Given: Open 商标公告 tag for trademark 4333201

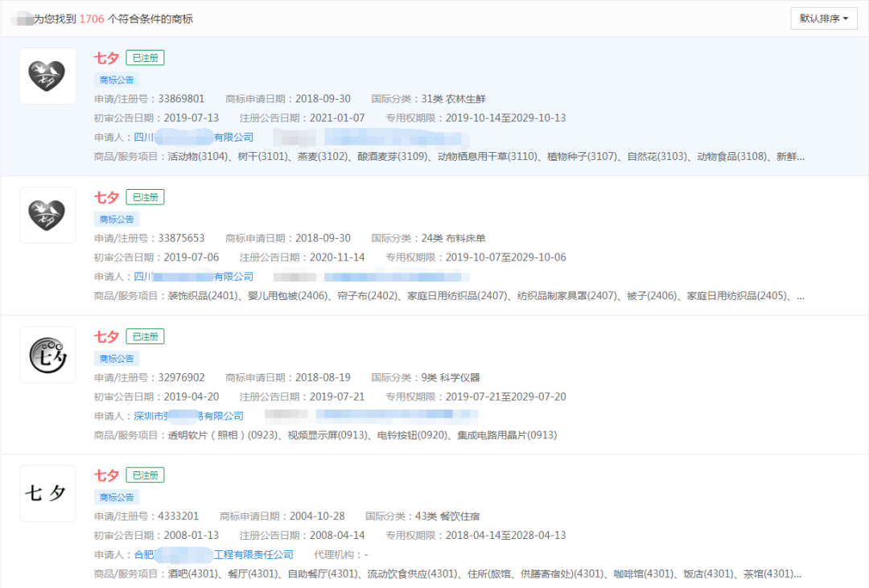Looking at the screenshot, I should (117, 497).
